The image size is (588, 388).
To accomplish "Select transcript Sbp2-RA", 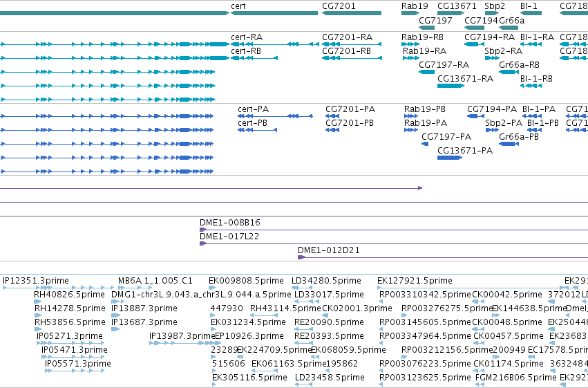I will 492,58.
